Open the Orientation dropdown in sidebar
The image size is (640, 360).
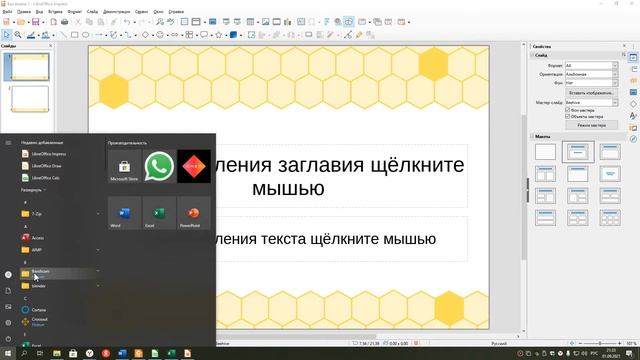coord(591,74)
